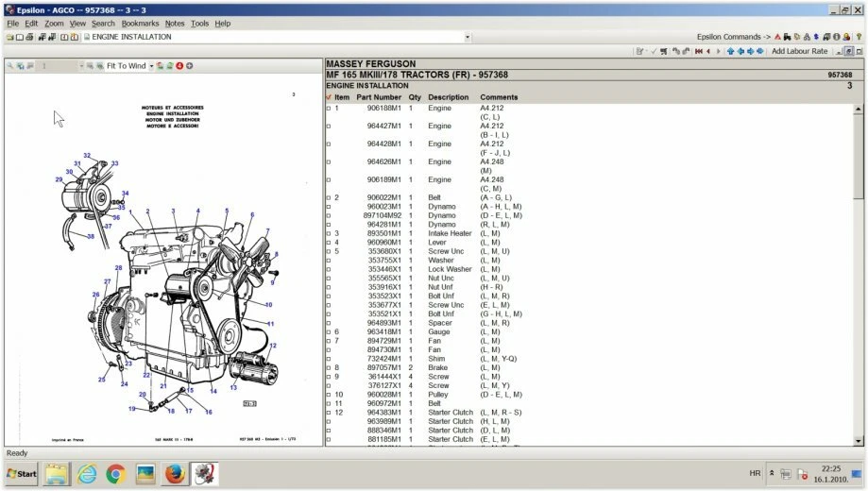
Task: Click Add Labour Rate button
Action: [799, 52]
